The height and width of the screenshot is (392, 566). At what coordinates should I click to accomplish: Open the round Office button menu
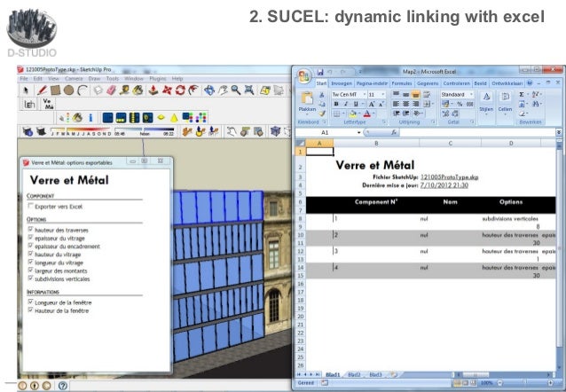[304, 75]
